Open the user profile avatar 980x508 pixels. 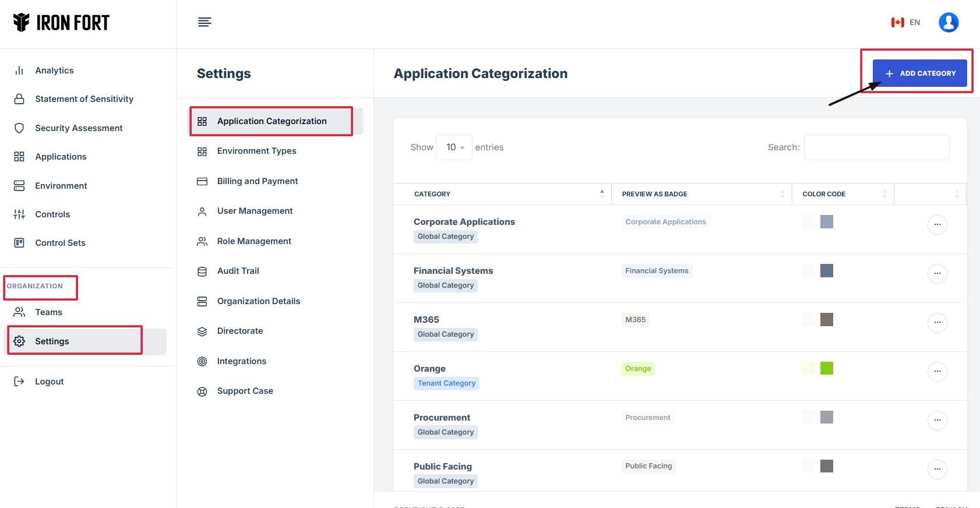click(948, 22)
